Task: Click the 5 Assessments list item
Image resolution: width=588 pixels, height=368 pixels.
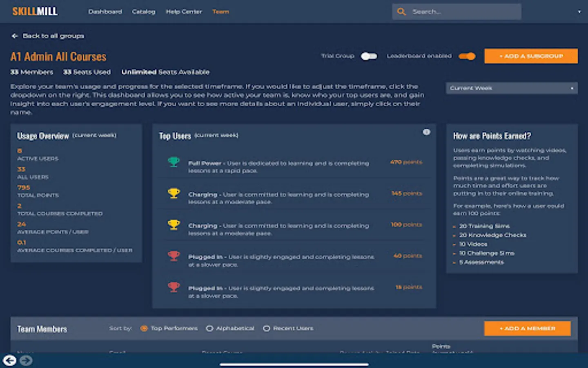Action: tap(481, 262)
